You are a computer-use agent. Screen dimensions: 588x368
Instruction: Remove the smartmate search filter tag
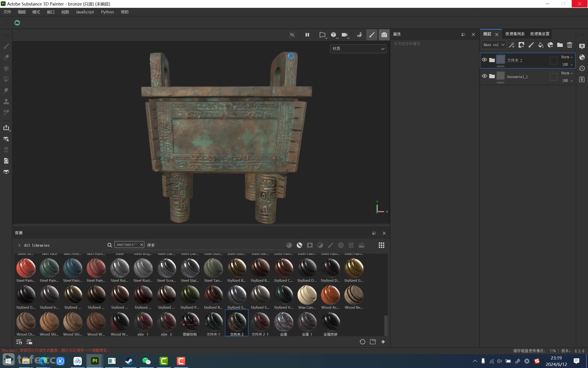[x=141, y=244]
